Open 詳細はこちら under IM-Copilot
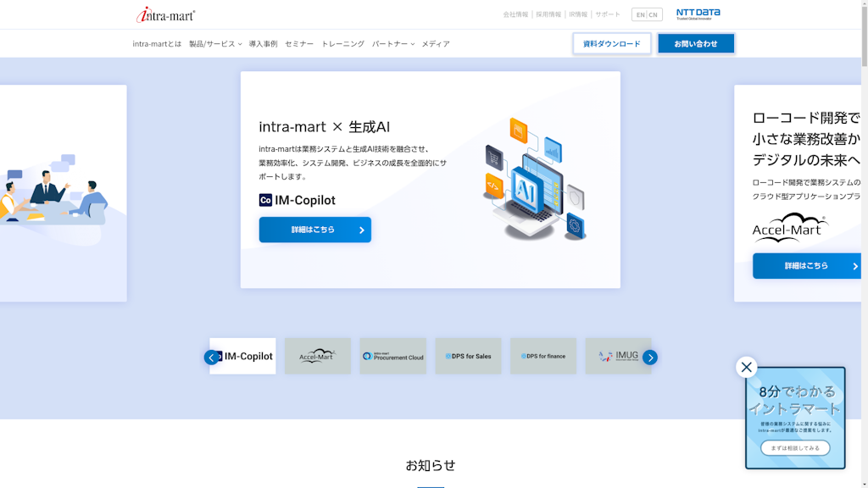 [x=314, y=230]
